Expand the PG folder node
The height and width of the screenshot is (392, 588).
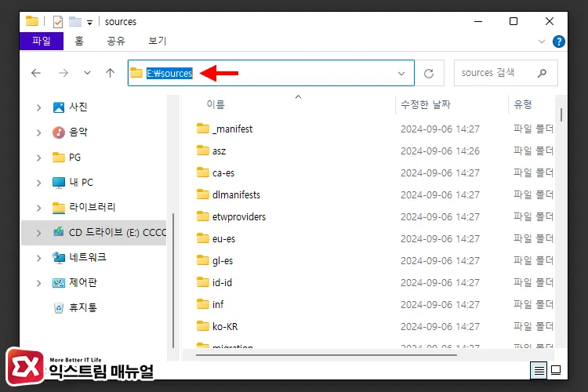[x=38, y=158]
